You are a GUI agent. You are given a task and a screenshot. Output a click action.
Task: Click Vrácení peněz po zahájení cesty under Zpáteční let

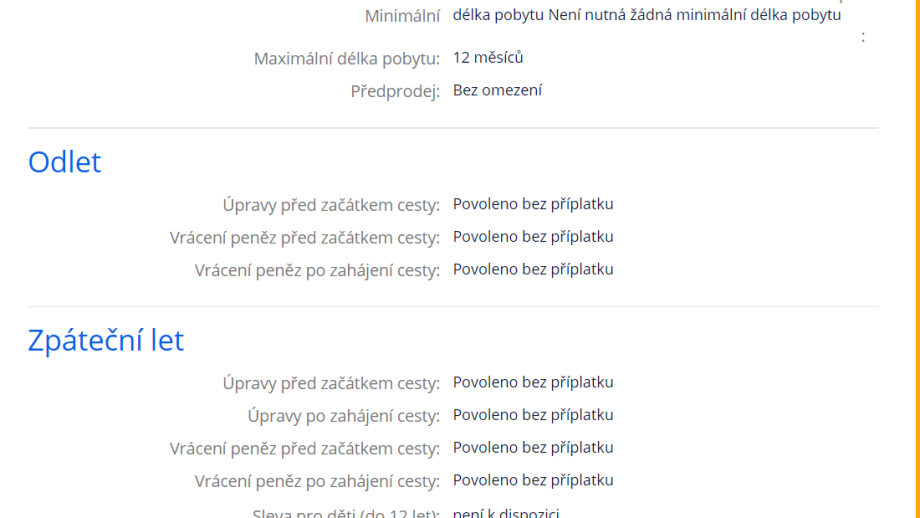317,481
